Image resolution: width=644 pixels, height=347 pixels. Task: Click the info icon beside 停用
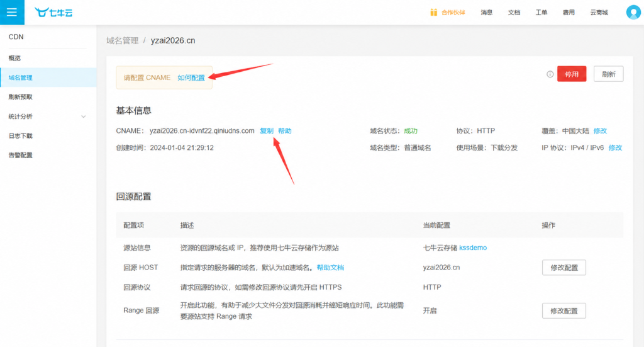(550, 74)
